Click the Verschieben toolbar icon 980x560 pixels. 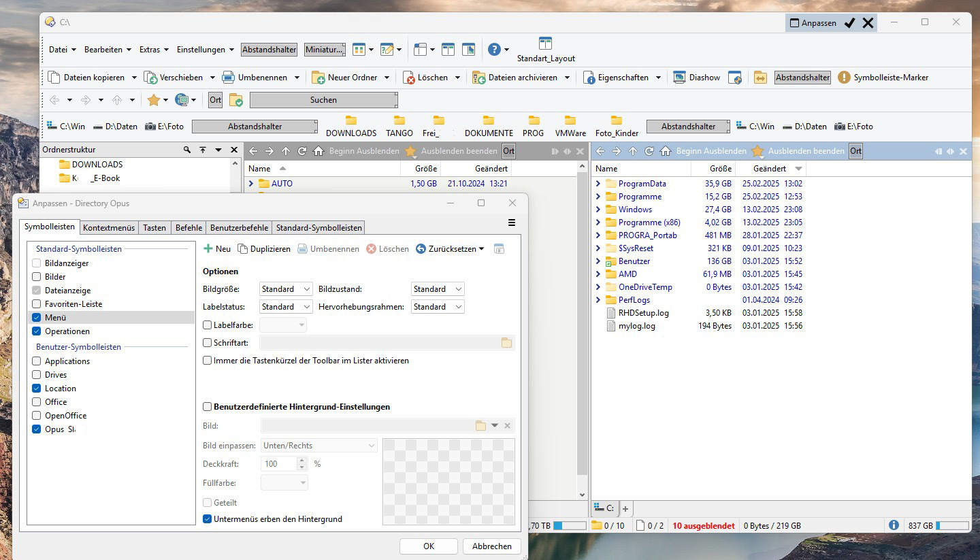pos(150,78)
